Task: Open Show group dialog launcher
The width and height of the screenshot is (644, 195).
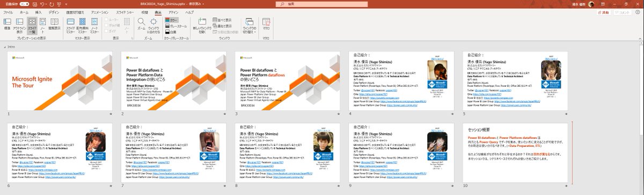Action: coord(132,39)
